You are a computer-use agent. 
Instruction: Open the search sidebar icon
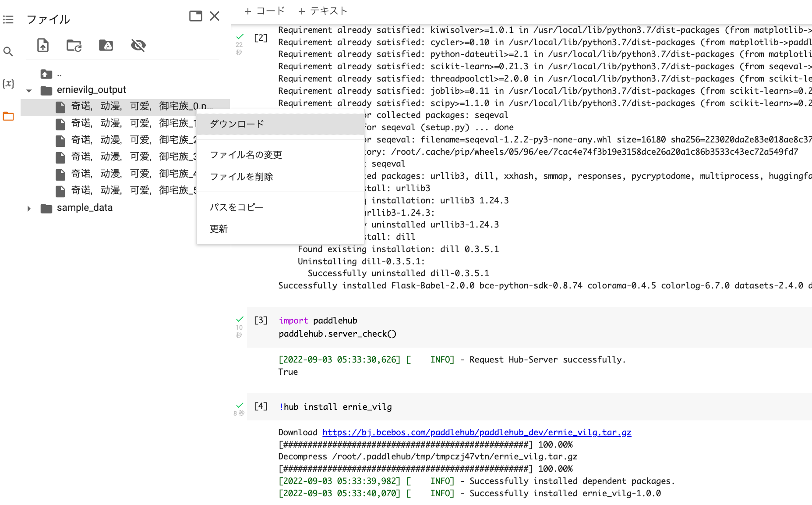8,52
